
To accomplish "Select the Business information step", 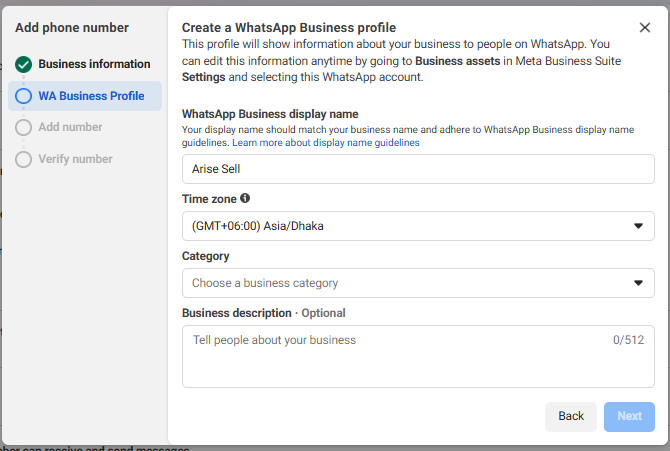I will 85,64.
